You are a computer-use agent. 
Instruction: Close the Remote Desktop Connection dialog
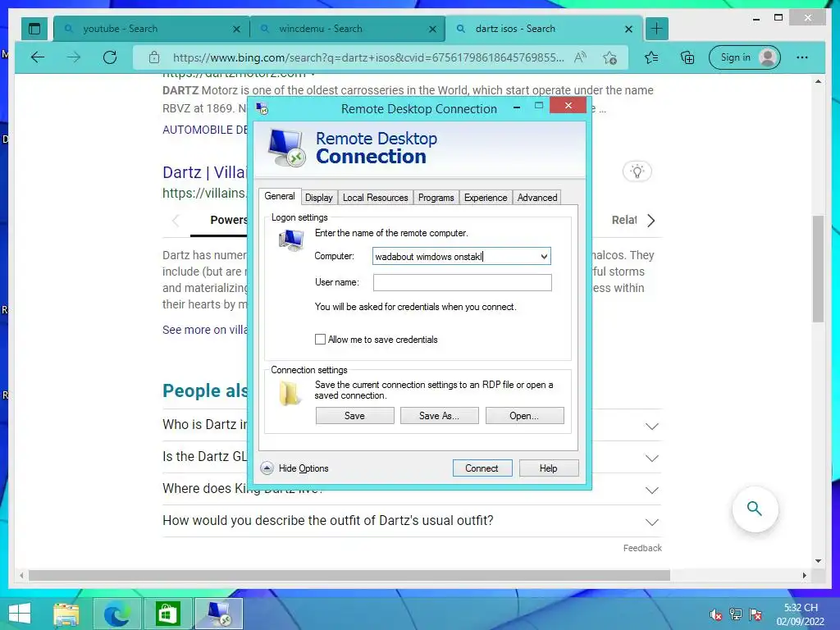[x=568, y=106]
